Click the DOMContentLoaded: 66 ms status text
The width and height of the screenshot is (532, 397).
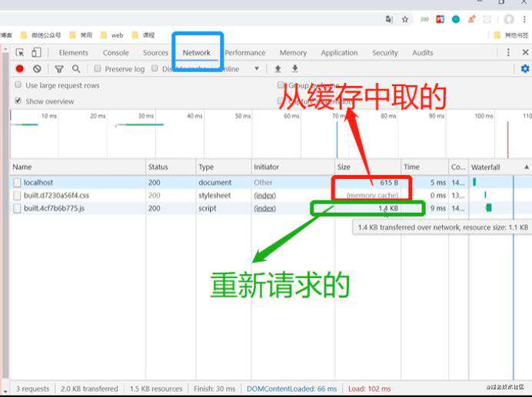292,389
